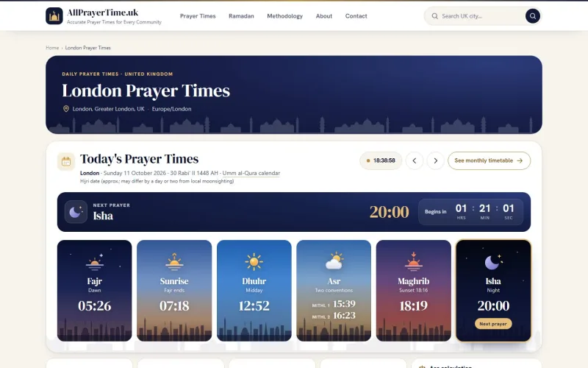
Task: Click the magnifier icon inside search field
Action: [434, 16]
